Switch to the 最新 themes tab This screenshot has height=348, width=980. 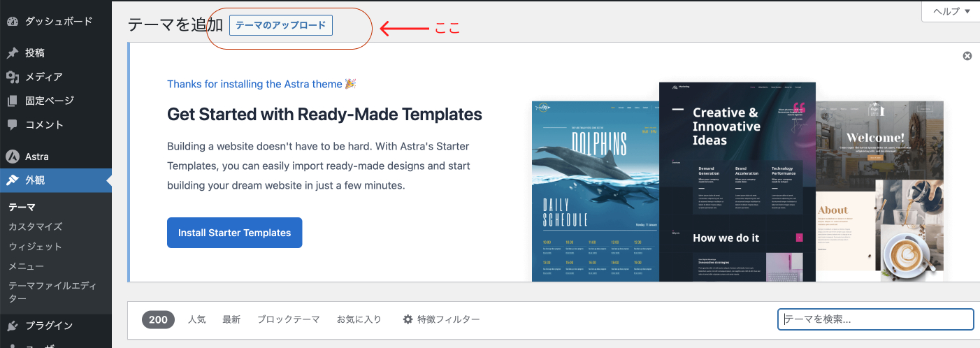coord(231,319)
